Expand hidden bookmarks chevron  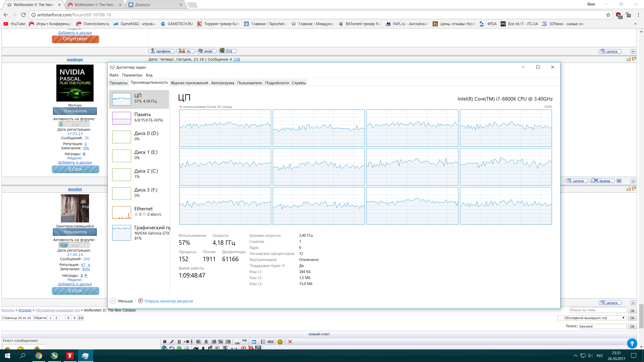[635, 24]
